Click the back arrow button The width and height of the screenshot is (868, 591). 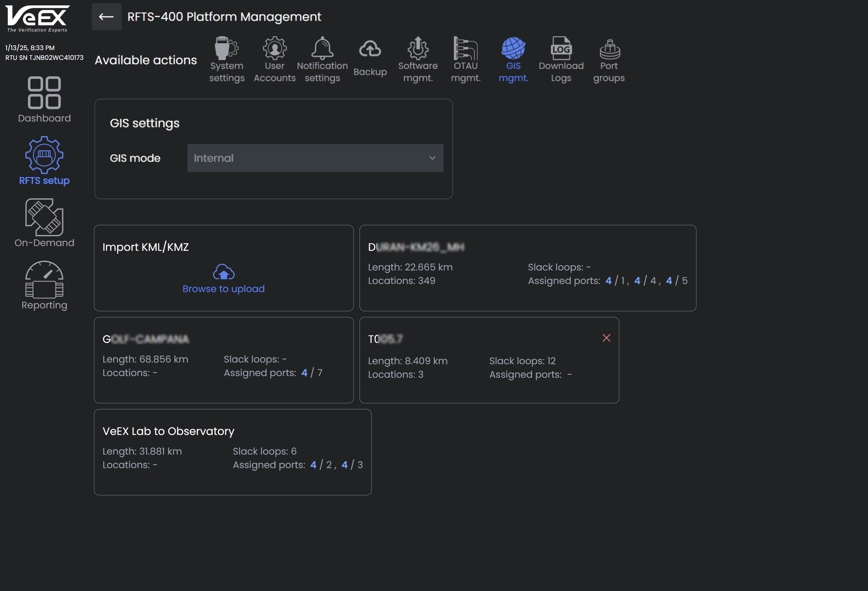(x=106, y=17)
